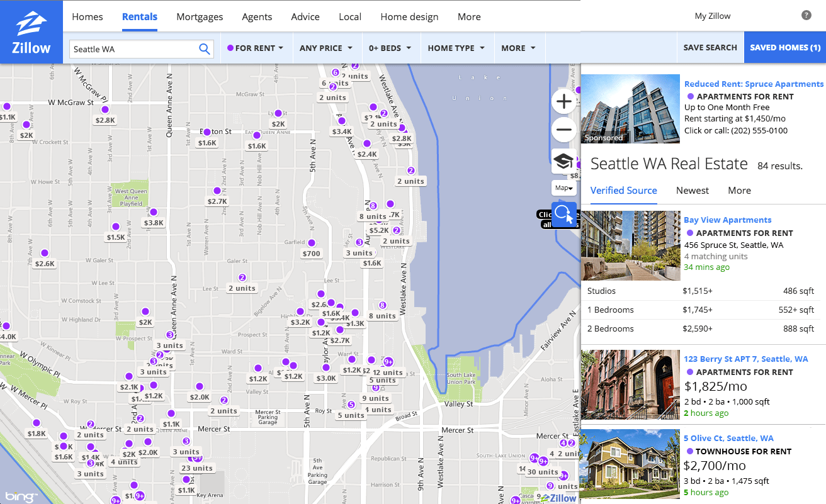Sort results by Newest
Viewport: 826px width, 504px height.
(x=693, y=191)
